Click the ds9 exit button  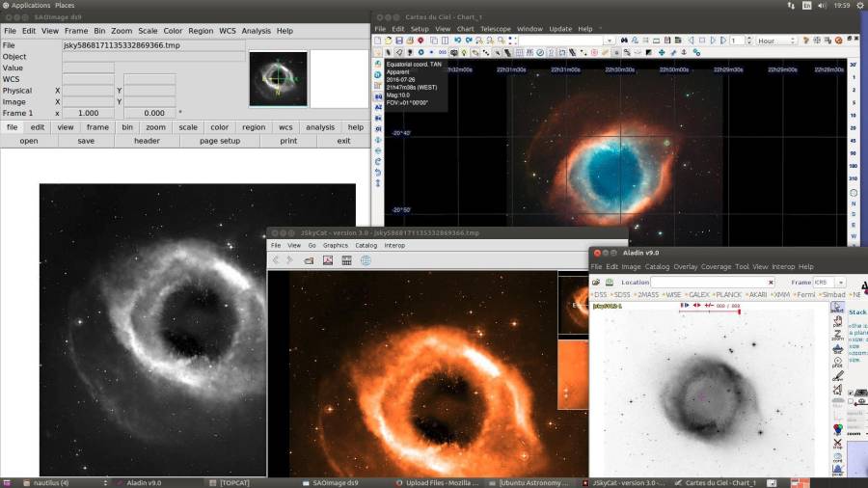(x=343, y=141)
